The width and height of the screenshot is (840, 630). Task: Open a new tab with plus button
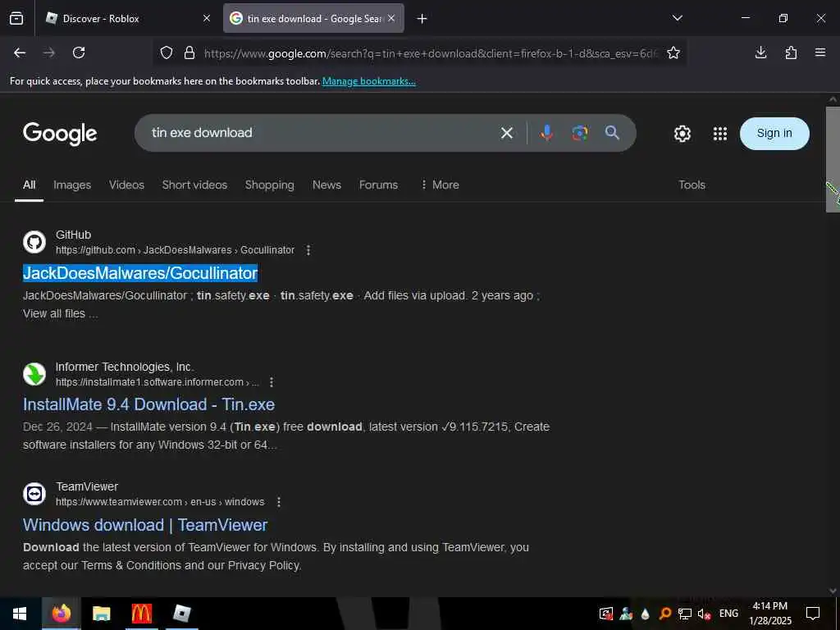point(422,19)
